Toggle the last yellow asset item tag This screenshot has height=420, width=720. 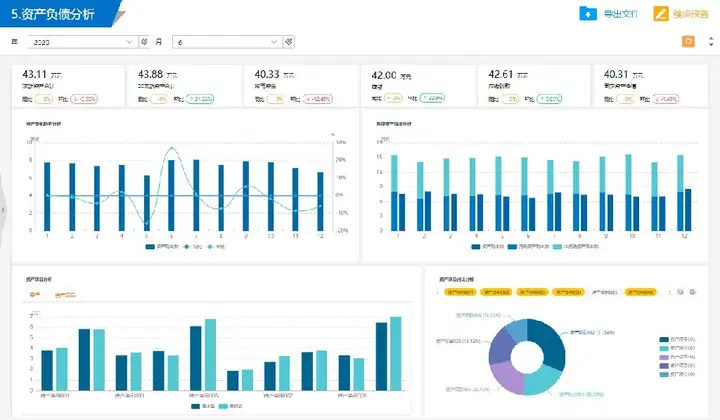click(641, 292)
